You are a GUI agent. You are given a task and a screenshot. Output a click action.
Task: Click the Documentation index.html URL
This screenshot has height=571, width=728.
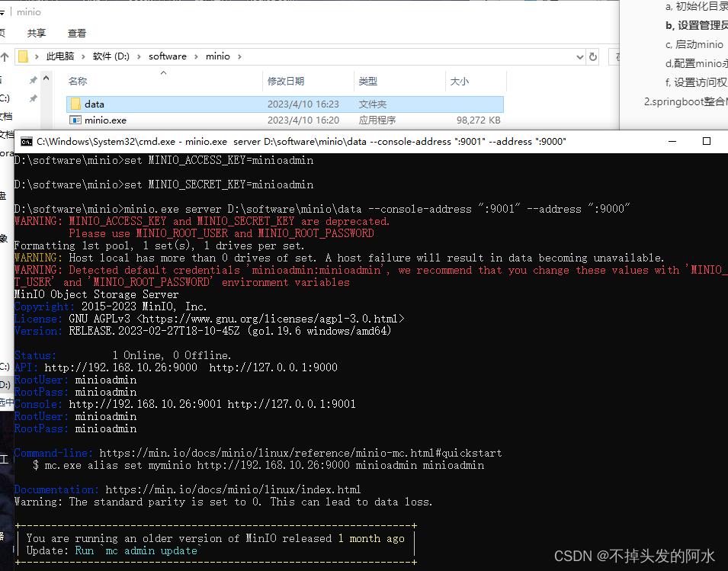[233, 489]
